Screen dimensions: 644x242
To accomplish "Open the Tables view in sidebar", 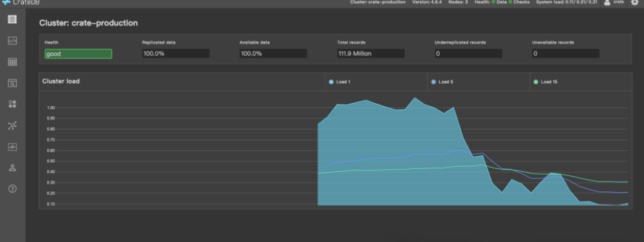I will click(12, 62).
